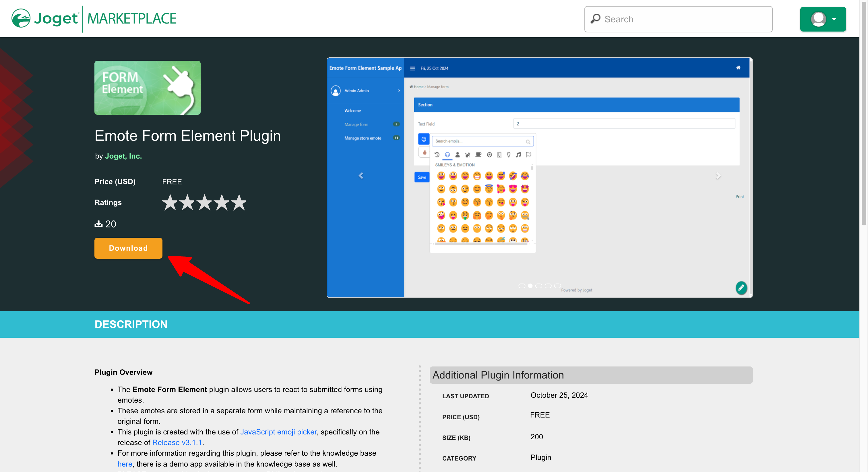Viewport: 868px width, 472px height.
Task: Click the Ratings label
Action: (108, 203)
